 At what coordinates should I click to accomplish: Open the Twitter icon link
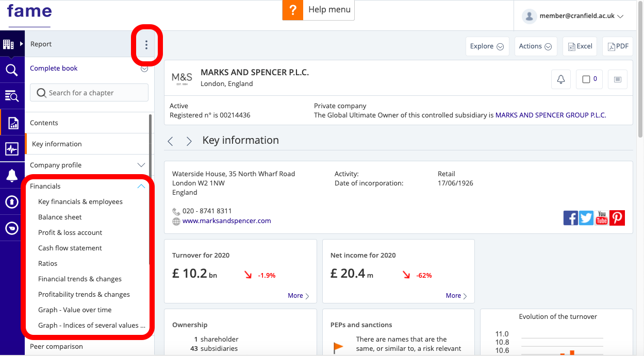(x=586, y=218)
